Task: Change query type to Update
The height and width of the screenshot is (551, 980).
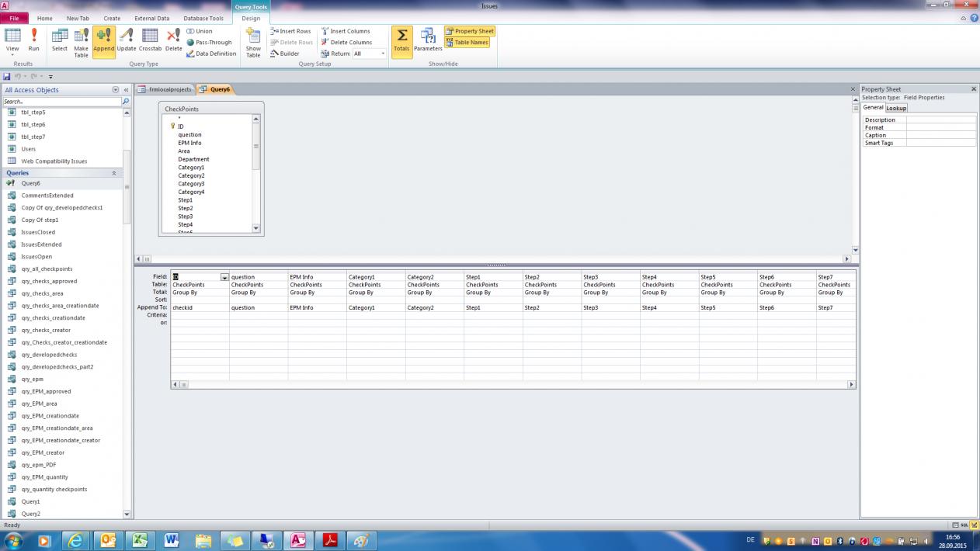Action: pos(127,40)
